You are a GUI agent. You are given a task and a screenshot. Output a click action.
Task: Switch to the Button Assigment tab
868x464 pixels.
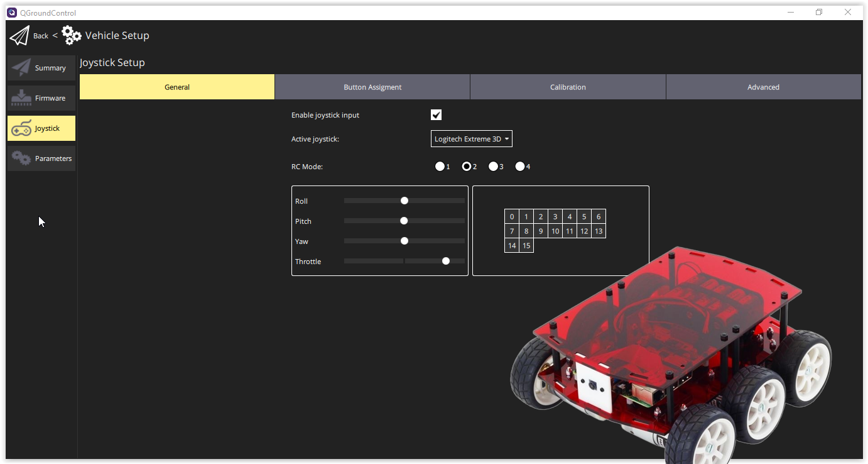click(x=372, y=87)
